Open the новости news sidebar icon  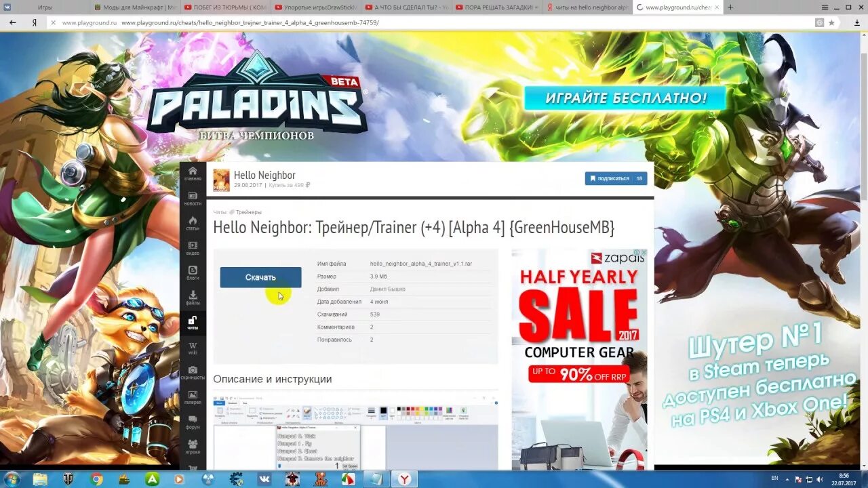coord(193,199)
